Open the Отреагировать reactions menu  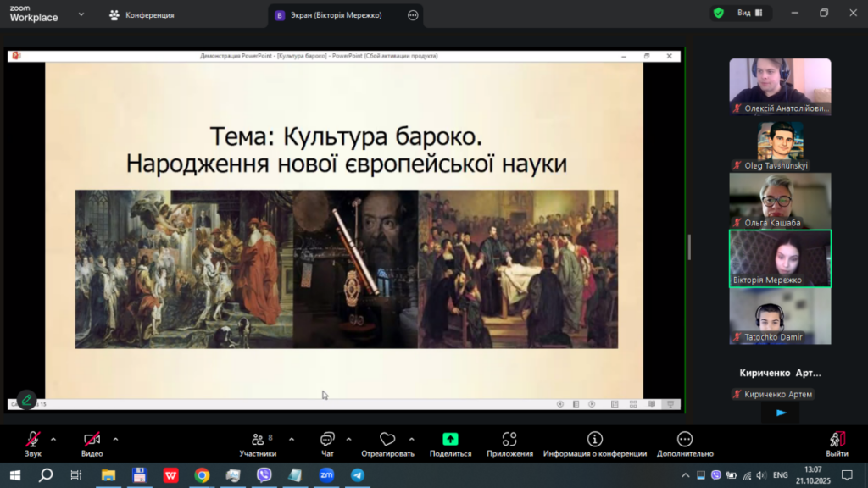pyautogui.click(x=387, y=443)
